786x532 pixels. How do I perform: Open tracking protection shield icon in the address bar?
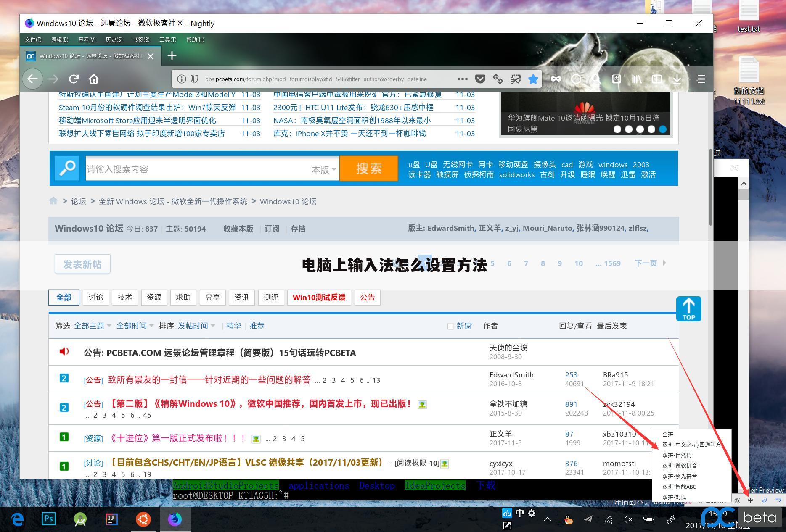pyautogui.click(x=194, y=79)
